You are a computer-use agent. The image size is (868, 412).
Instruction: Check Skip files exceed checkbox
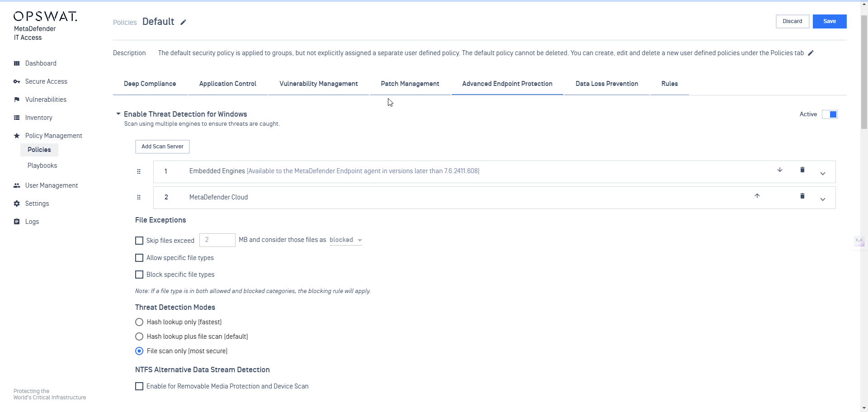click(139, 241)
